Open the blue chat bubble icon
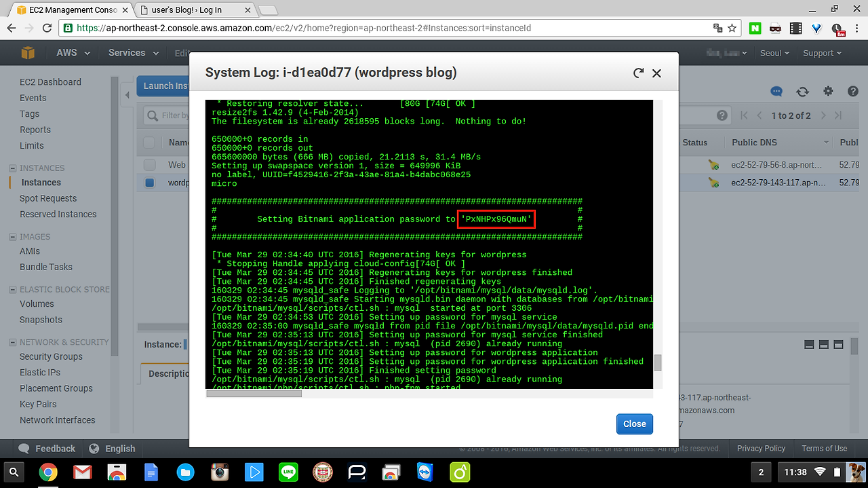The width and height of the screenshot is (868, 488). click(x=777, y=92)
